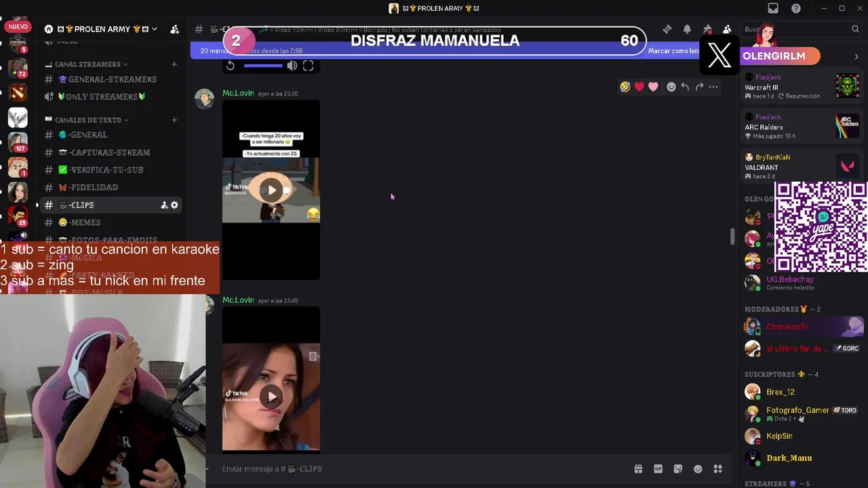This screenshot has width=868, height=488.
Task: Open member Fotografo_Gamer profile
Action: (x=802, y=413)
